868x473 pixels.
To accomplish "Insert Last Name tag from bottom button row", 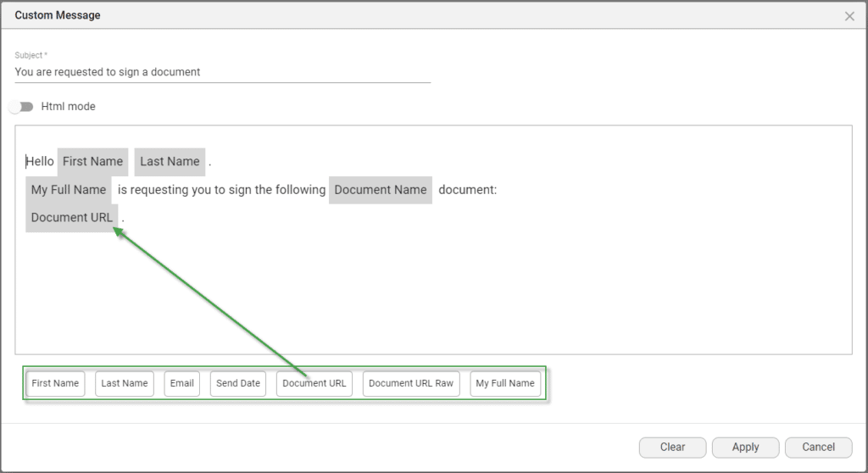I will coord(125,383).
